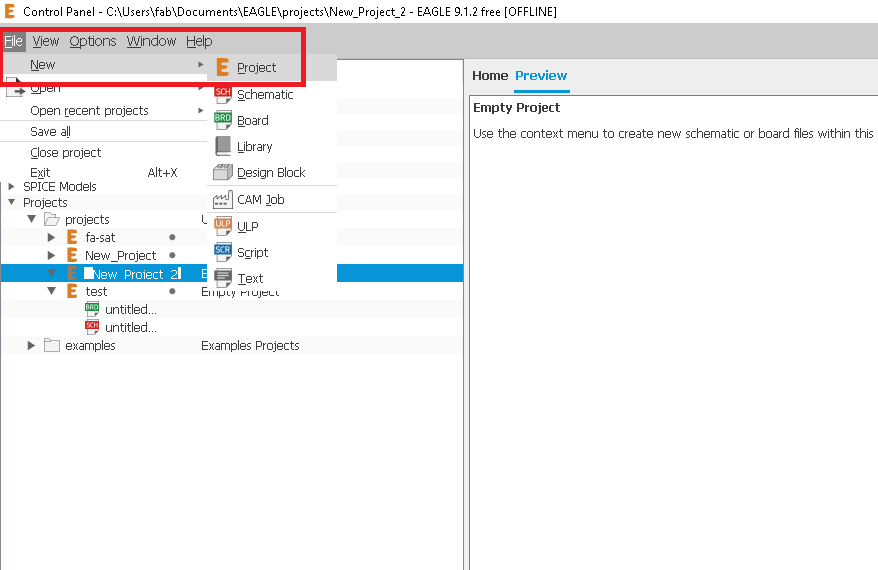
Task: Toggle the fa-sat project open indicator dot
Action: point(172,237)
